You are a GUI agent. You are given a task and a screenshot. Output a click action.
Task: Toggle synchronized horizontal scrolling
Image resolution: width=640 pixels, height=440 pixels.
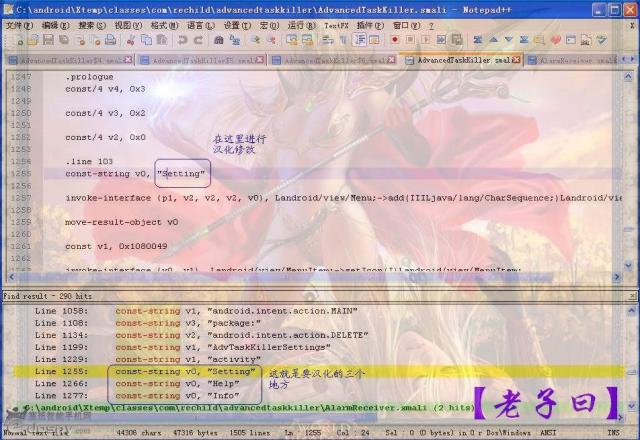point(307,40)
